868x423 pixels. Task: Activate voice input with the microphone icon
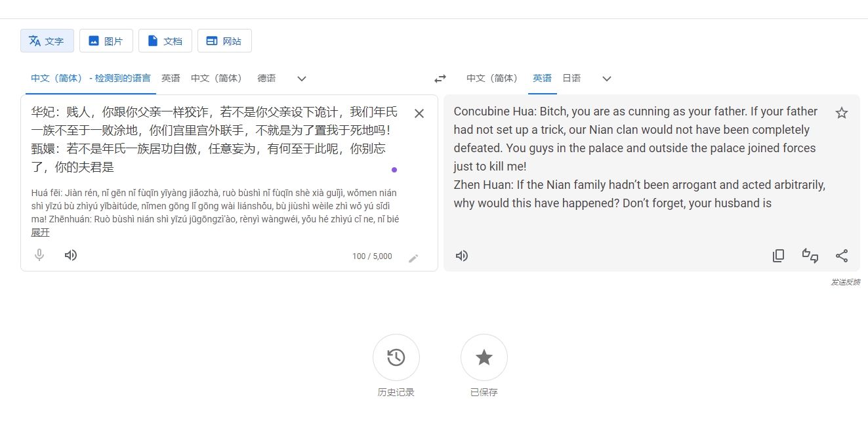click(x=39, y=255)
